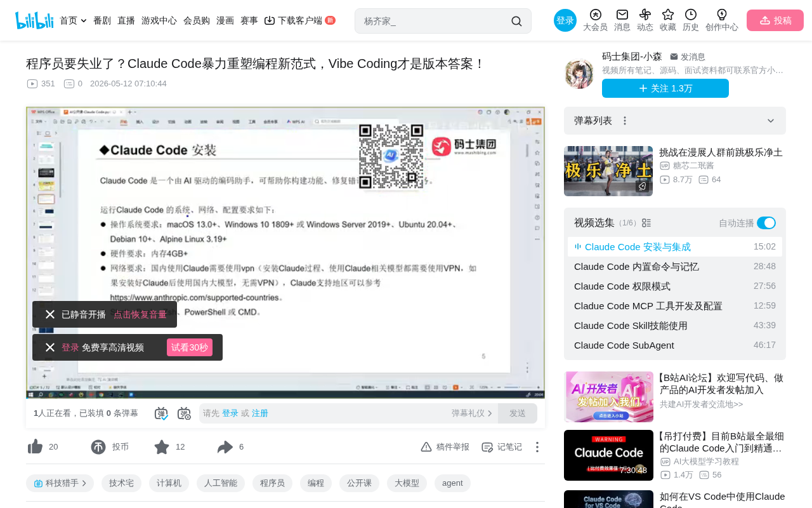The image size is (812, 508).
Task: Open the 技术宅 tag
Action: 121,483
